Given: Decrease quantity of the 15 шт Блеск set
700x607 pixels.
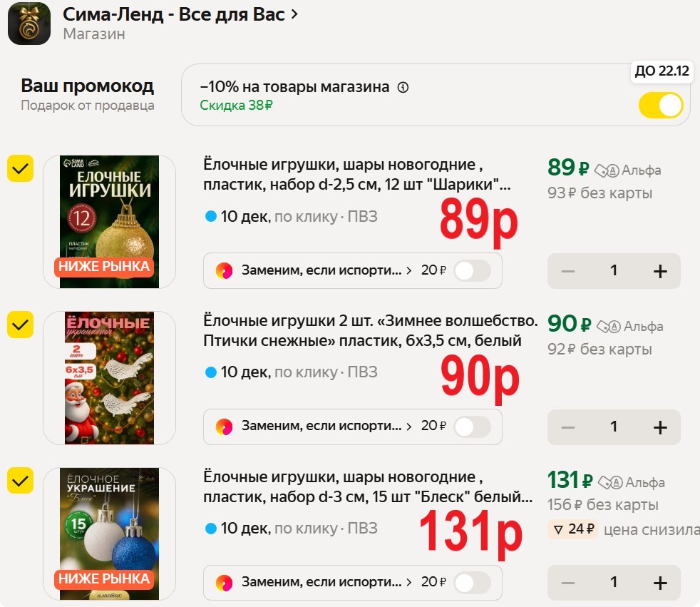Looking at the screenshot, I should coord(568,583).
